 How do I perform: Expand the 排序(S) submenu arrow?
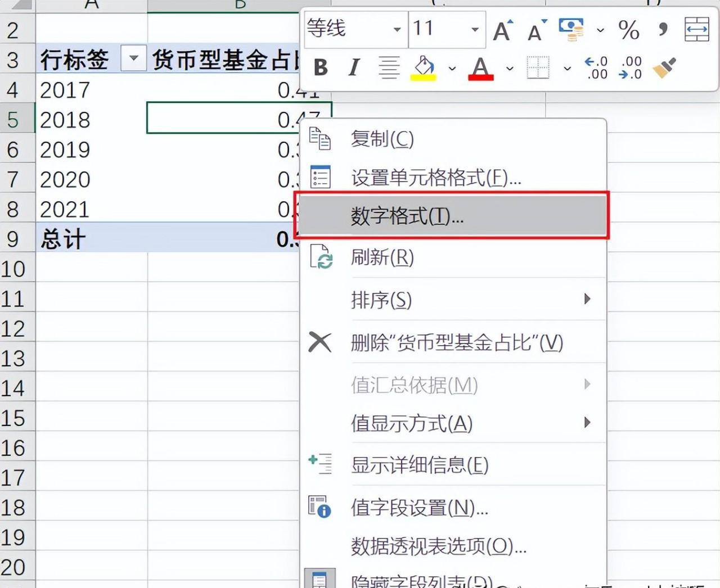coord(587,299)
